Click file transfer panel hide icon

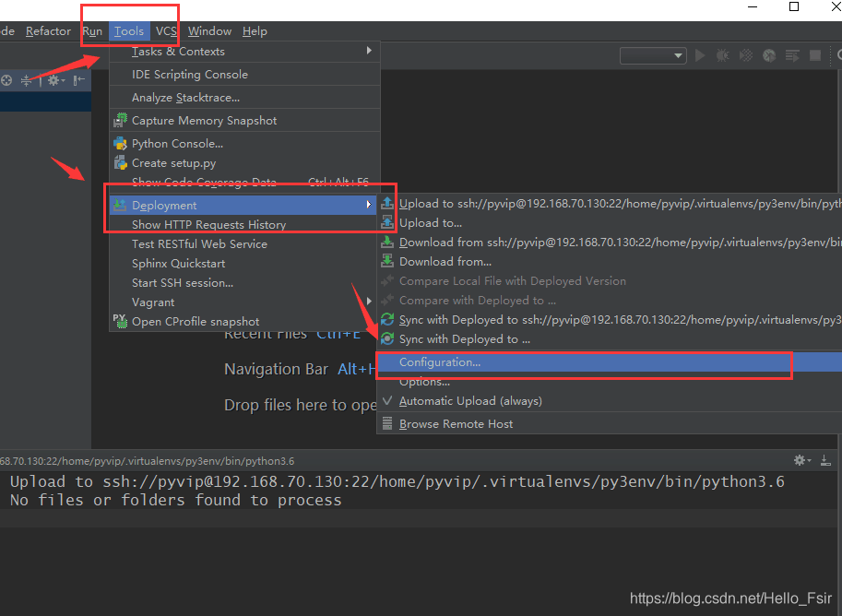[825, 460]
